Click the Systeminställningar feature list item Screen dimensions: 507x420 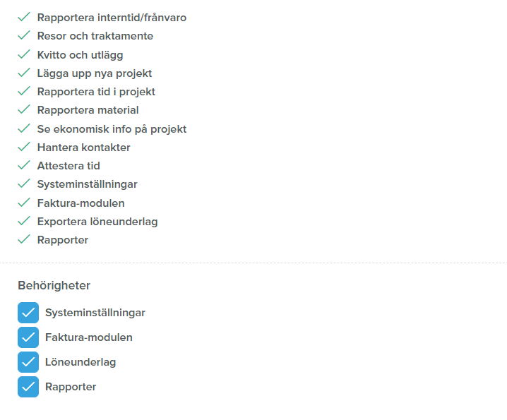[88, 184]
